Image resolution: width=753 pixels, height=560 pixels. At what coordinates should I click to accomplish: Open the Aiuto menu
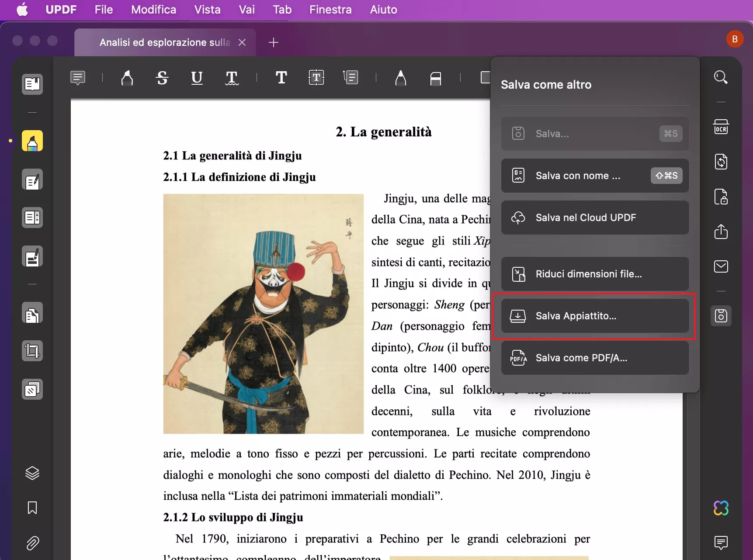pos(383,10)
